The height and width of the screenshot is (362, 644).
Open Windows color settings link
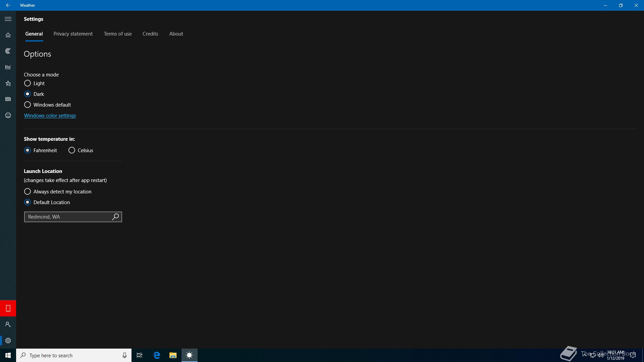[50, 116]
